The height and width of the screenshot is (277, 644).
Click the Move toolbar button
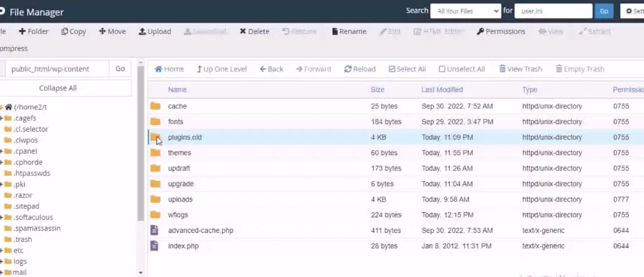click(112, 31)
